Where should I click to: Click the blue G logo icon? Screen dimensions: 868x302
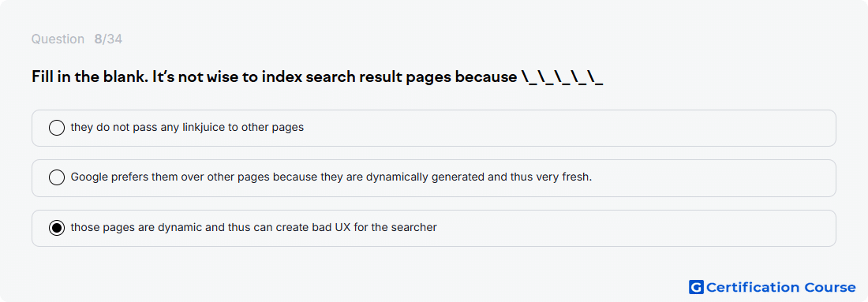[696, 287]
